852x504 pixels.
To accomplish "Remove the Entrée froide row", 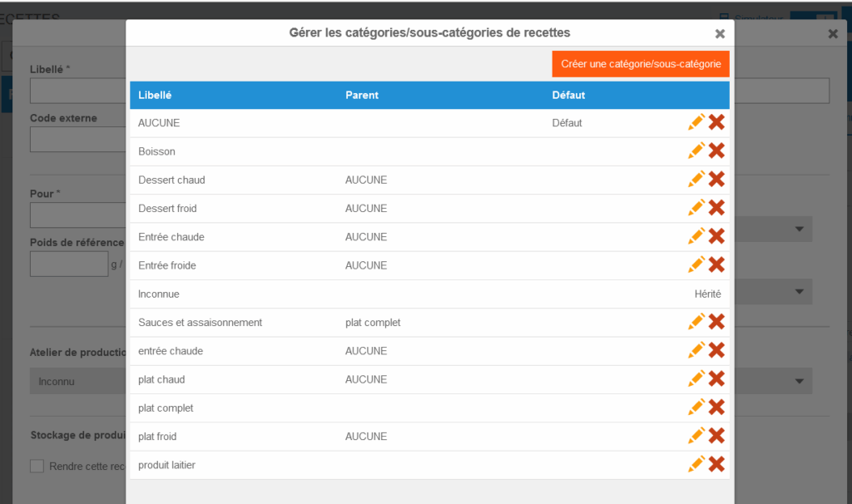I will tap(716, 264).
